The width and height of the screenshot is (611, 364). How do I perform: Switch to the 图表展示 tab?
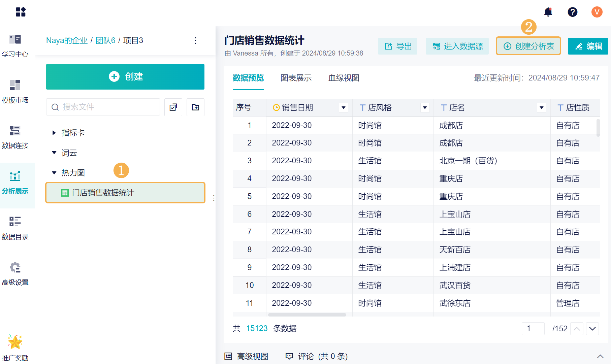pos(296,78)
